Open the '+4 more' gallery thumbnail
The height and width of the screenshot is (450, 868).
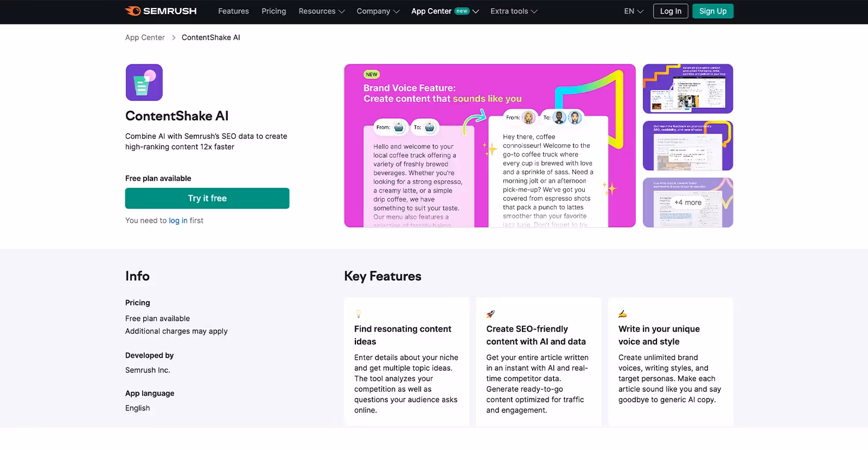pyautogui.click(x=688, y=202)
